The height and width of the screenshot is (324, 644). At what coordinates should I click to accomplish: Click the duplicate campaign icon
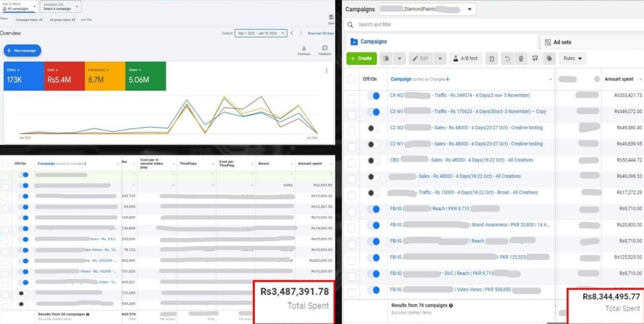pos(387,58)
